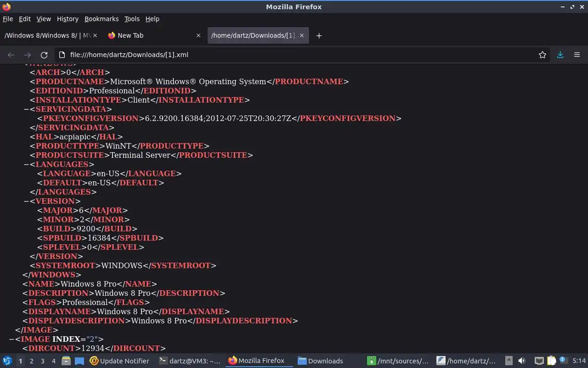Close the [1].xml tab
The width and height of the screenshot is (588, 368).
(302, 35)
